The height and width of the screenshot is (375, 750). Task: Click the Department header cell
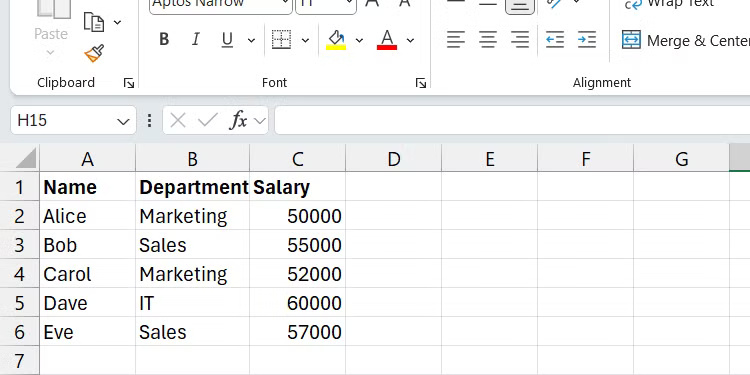tap(192, 187)
